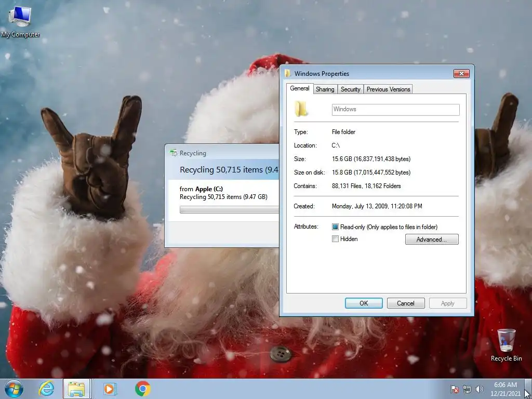Open the Windows Start menu orb
This screenshot has width=532, height=399.
(x=14, y=389)
